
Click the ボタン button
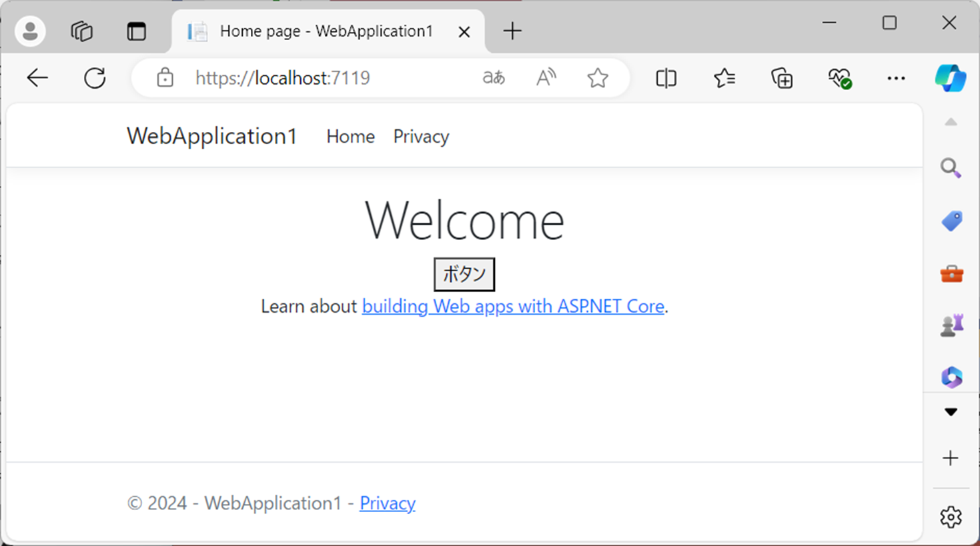pos(464,274)
